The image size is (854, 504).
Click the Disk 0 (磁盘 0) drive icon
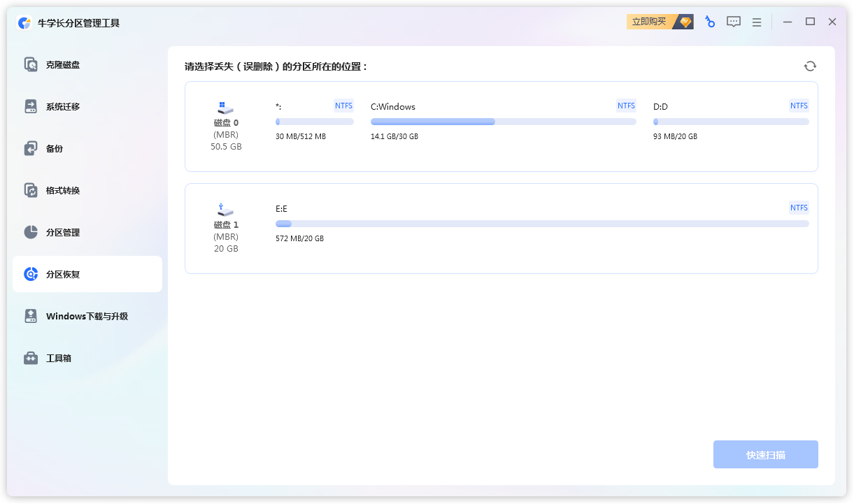(225, 108)
